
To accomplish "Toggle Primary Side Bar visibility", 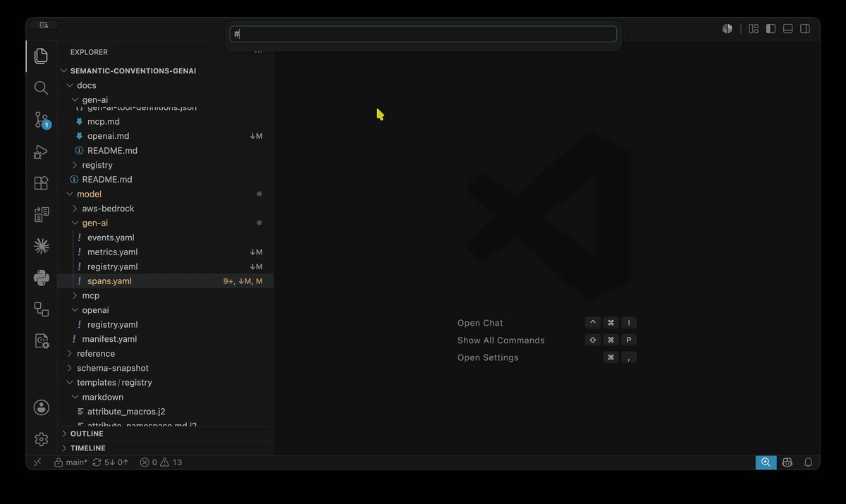I will [771, 29].
